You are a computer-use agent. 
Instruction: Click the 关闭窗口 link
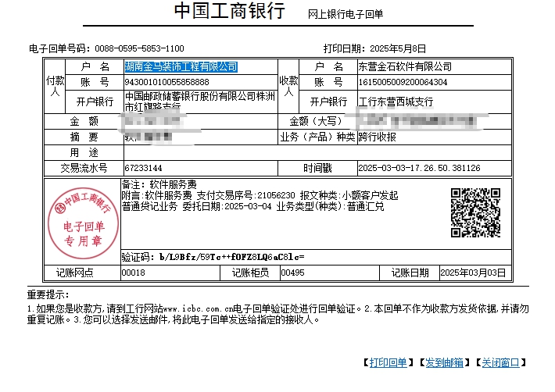coord(500,362)
